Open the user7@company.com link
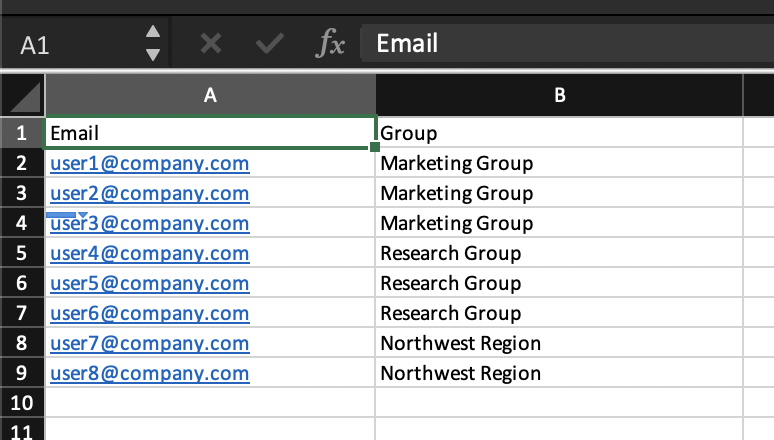Screen dimensions: 774x440 tap(150, 343)
